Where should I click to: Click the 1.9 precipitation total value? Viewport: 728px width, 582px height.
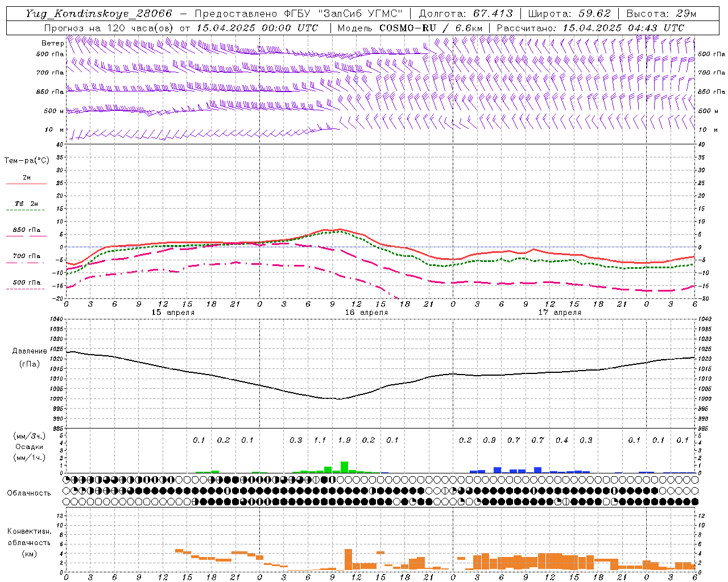[x=344, y=440]
